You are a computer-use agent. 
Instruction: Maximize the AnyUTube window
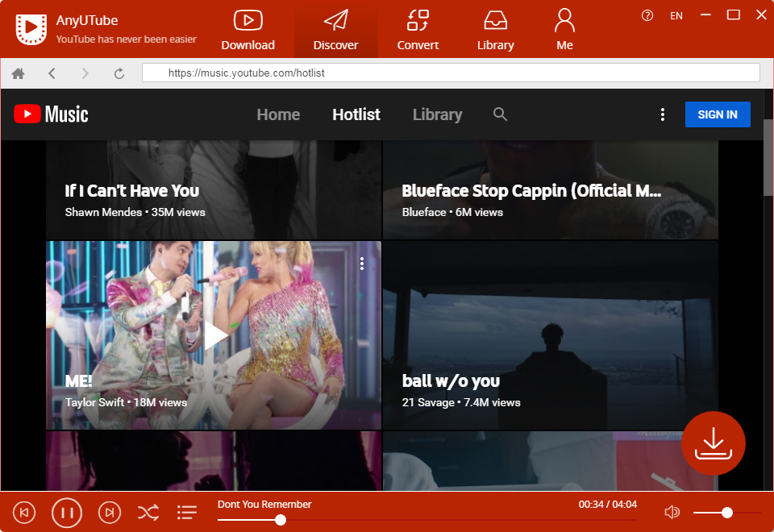click(x=734, y=15)
